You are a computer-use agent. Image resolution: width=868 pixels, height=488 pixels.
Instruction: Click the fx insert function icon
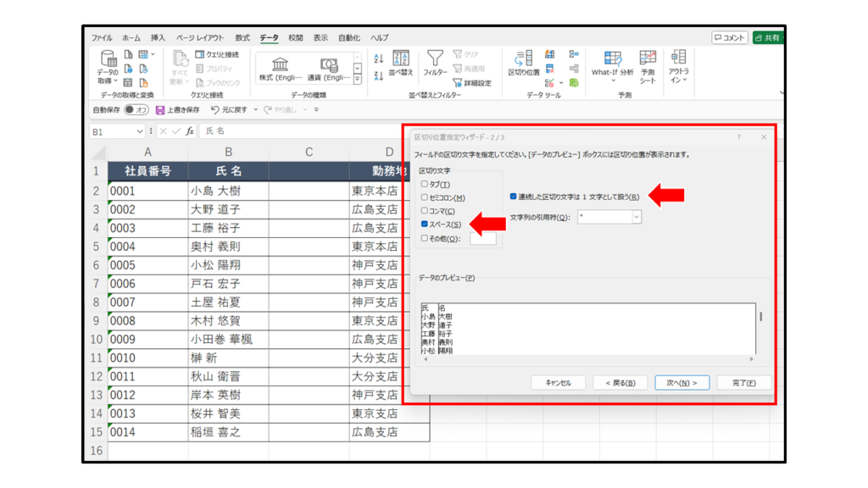190,131
